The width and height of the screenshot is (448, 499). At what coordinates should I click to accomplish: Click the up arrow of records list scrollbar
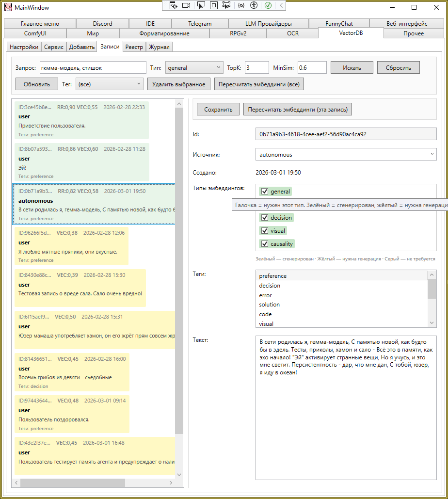coord(179,104)
